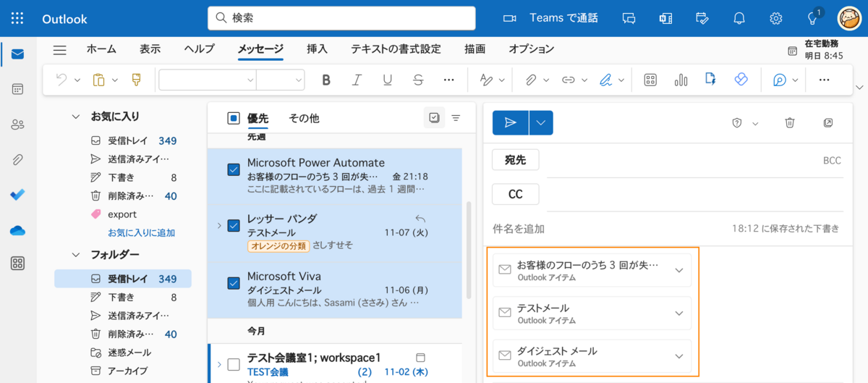Click the Insert link icon
The image size is (868, 383).
(569, 80)
